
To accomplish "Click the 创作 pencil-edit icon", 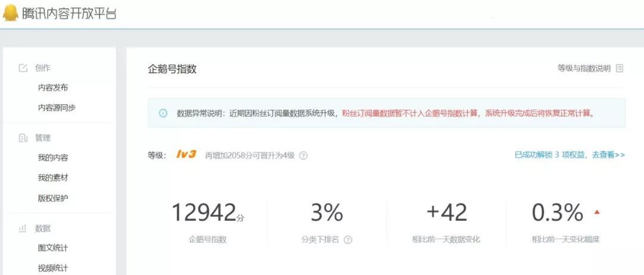I will pos(23,68).
